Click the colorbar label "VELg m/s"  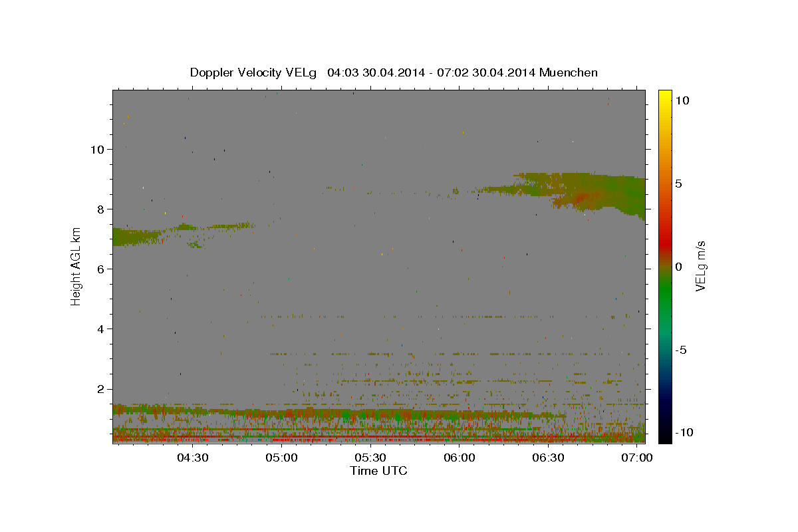click(700, 266)
